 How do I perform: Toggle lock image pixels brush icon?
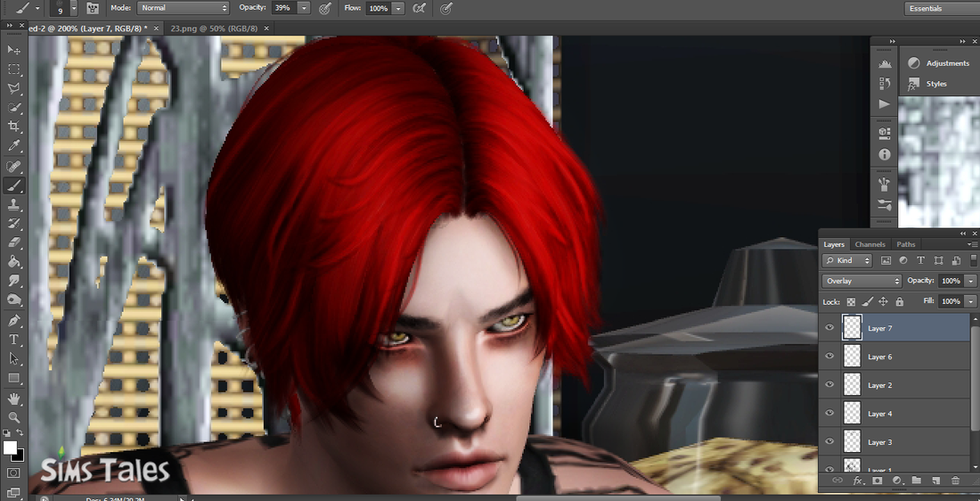click(x=867, y=301)
